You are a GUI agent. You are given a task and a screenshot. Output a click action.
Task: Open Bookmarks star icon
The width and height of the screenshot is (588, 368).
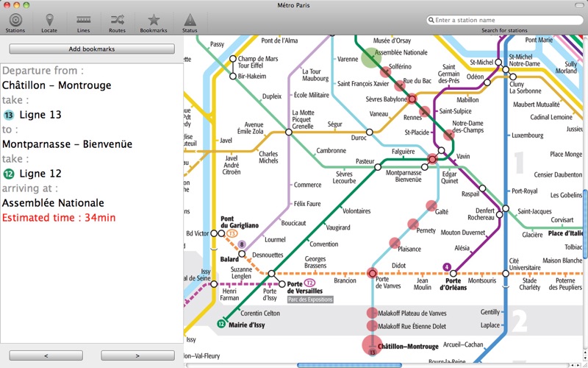pyautogui.click(x=154, y=20)
